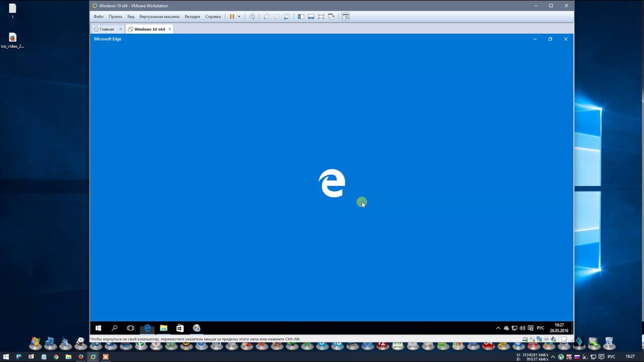
Task: Show hidden tray icons in guest
Action: [499, 328]
